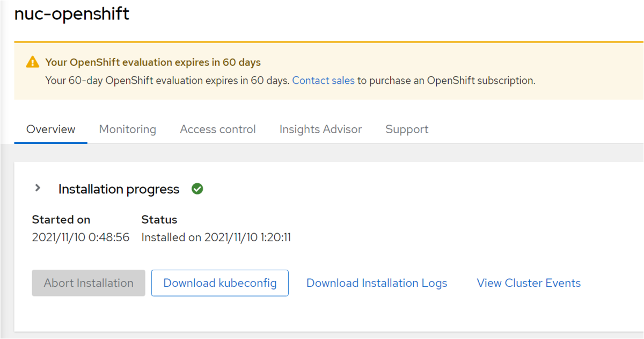Click the nuc-openshift cluster title
The width and height of the screenshot is (644, 339).
[72, 14]
